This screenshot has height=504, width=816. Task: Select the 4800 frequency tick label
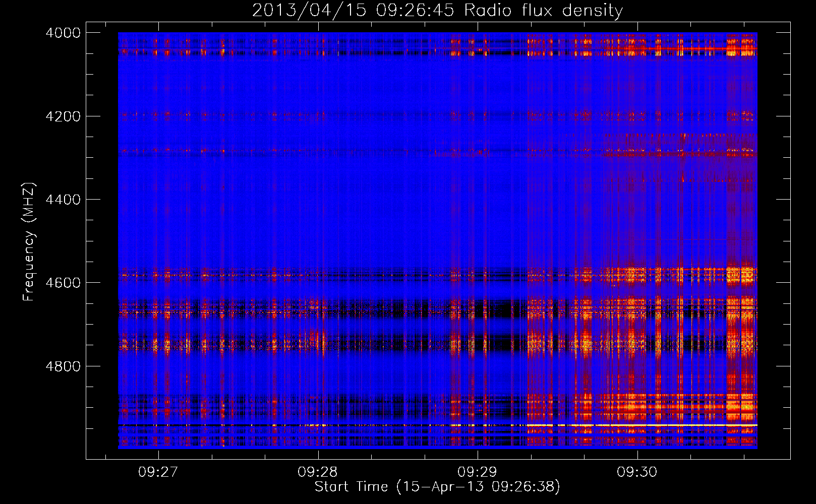[x=63, y=366]
